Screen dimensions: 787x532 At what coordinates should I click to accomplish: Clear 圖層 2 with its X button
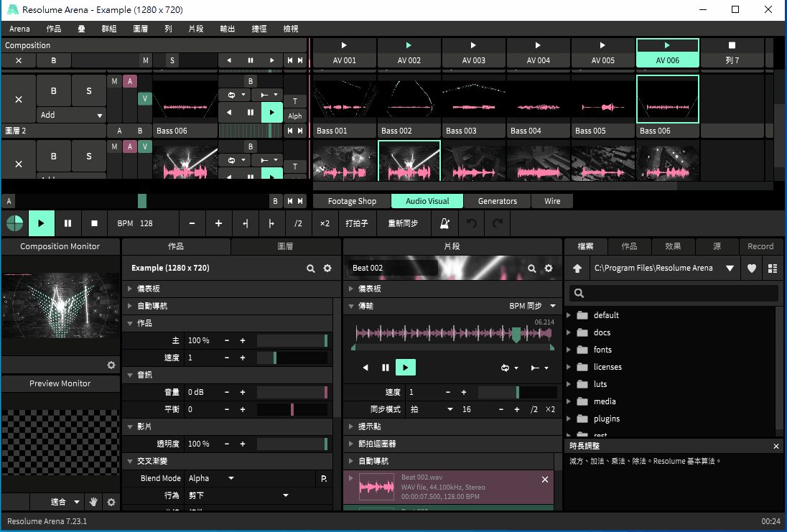pos(19,99)
